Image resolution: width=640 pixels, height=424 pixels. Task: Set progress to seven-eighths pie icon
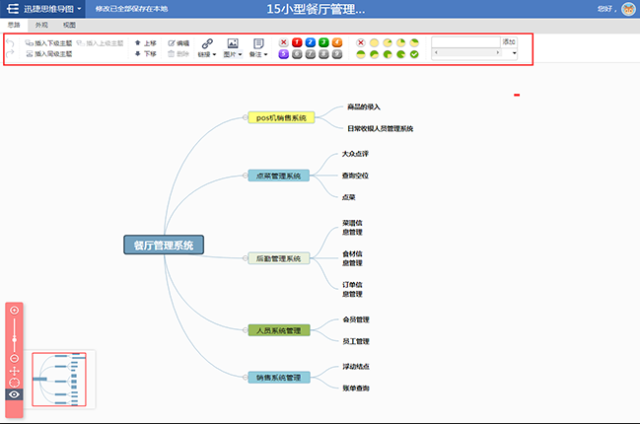[x=401, y=54]
